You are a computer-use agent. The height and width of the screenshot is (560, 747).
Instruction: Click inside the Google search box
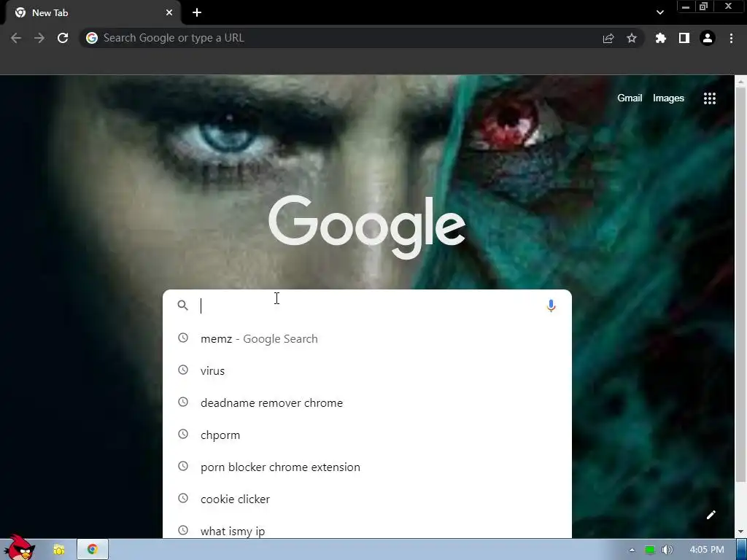pos(367,306)
